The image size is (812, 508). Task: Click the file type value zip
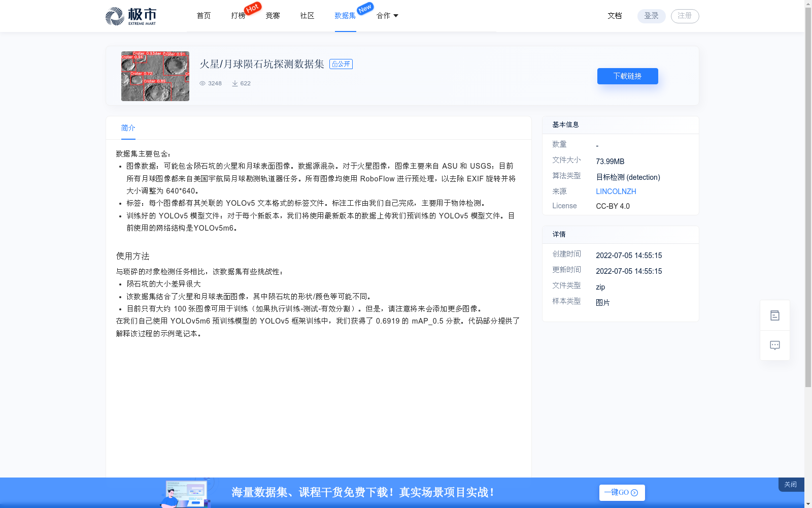pyautogui.click(x=600, y=287)
